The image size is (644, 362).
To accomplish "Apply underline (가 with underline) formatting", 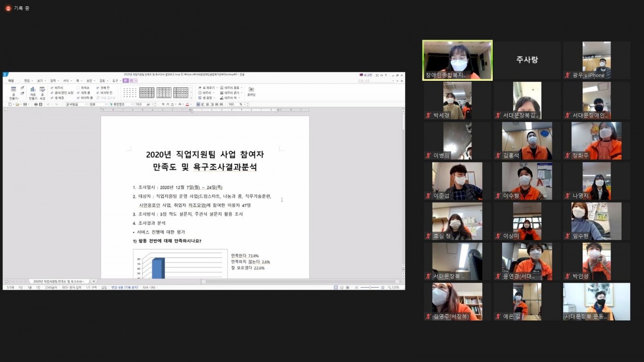I will click(172, 104).
